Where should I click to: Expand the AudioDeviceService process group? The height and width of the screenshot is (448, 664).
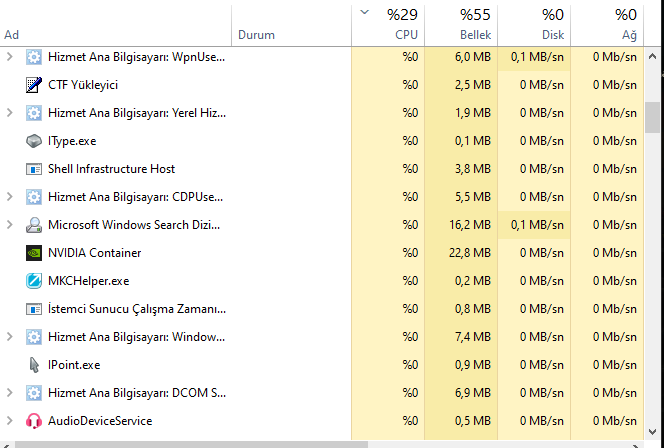tap(9, 421)
